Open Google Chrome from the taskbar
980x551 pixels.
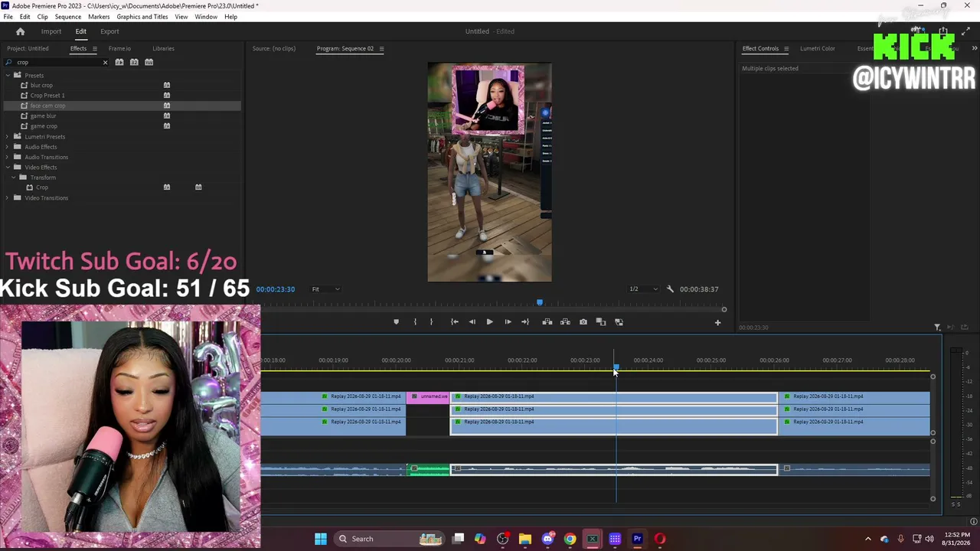570,539
